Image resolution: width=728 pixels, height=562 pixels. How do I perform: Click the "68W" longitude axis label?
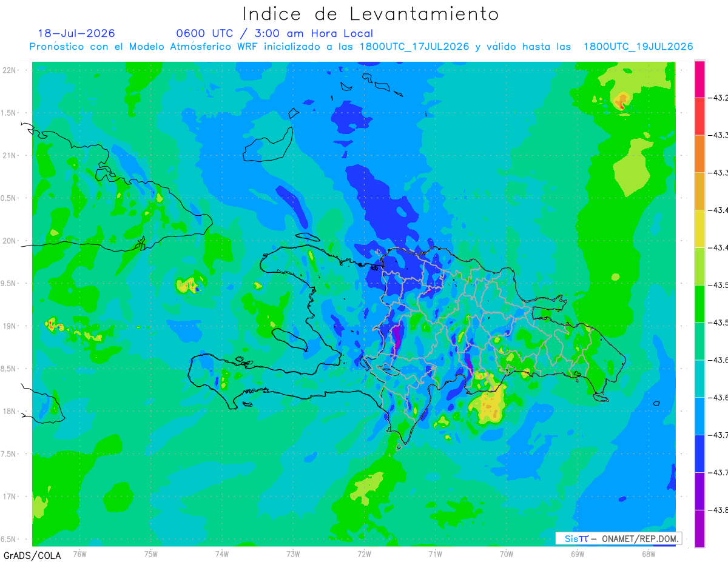tap(649, 554)
